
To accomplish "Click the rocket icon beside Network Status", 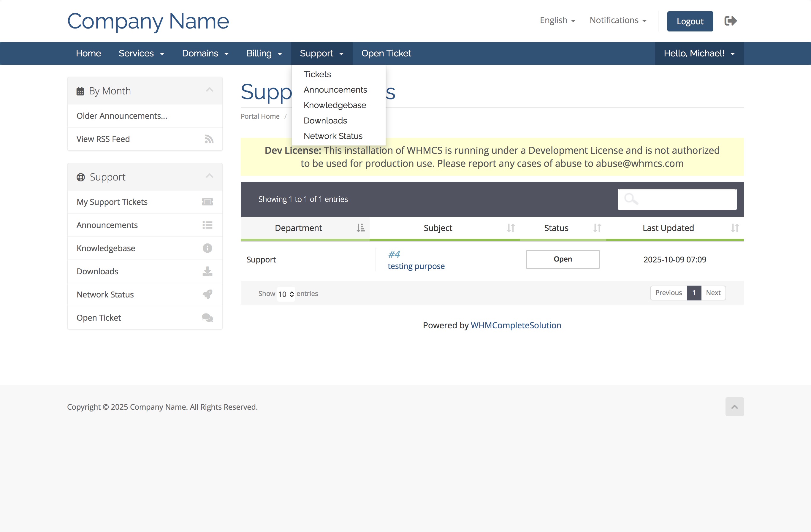I will 207,294.
